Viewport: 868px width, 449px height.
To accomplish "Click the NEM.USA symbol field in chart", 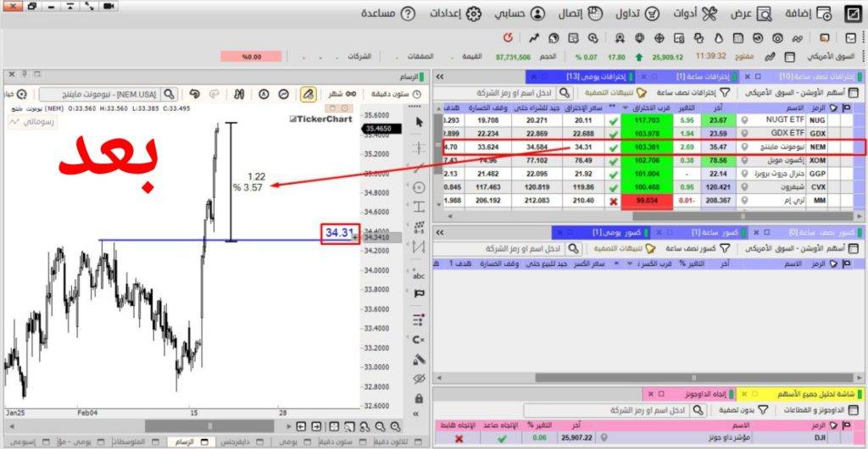I will [100, 95].
